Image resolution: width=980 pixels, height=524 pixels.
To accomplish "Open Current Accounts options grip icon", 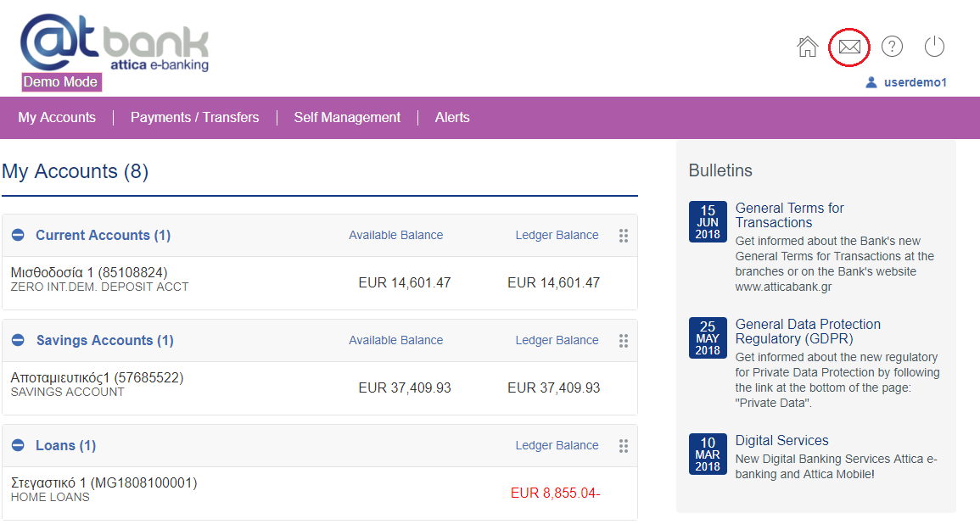I will [623, 236].
